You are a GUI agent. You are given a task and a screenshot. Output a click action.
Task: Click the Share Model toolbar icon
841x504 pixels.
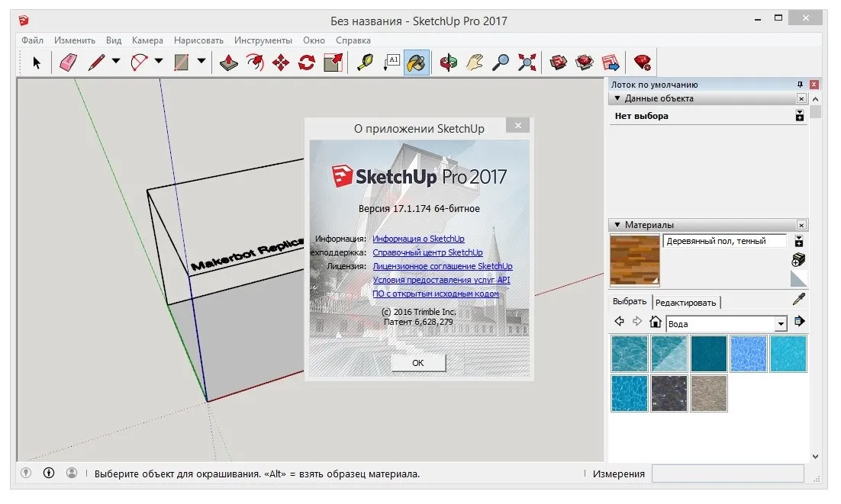(585, 63)
